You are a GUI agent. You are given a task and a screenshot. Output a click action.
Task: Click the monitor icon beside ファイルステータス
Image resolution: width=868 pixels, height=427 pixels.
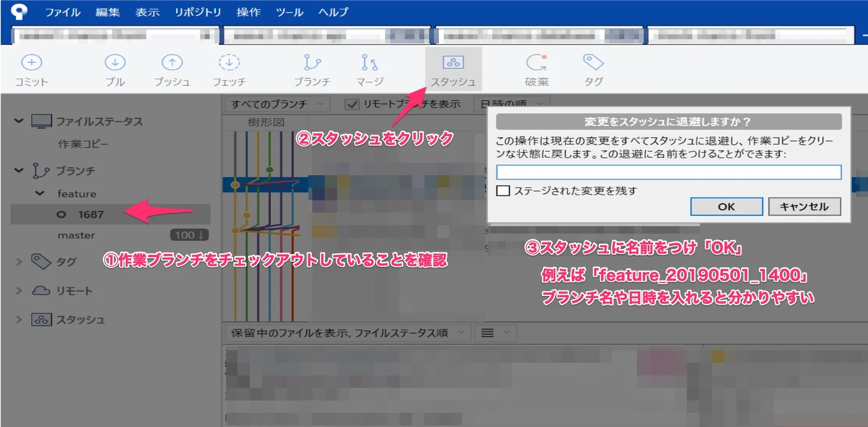click(x=42, y=122)
